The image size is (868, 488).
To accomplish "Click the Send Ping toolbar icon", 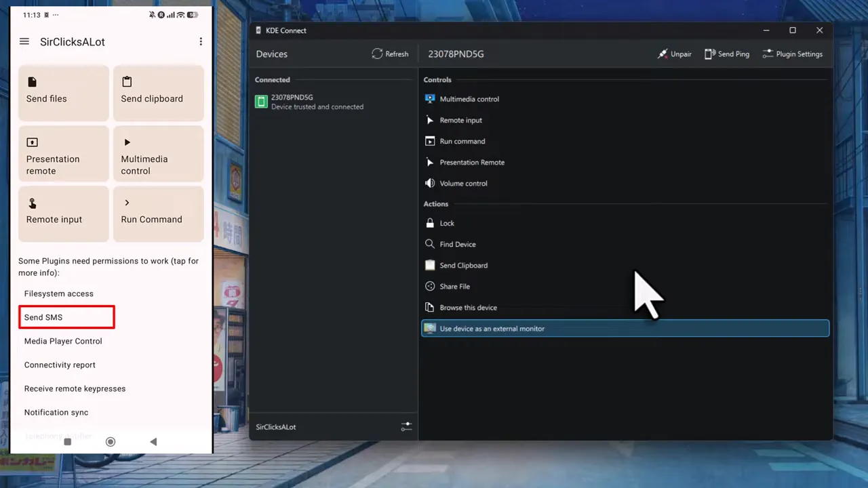I will 710,54.
